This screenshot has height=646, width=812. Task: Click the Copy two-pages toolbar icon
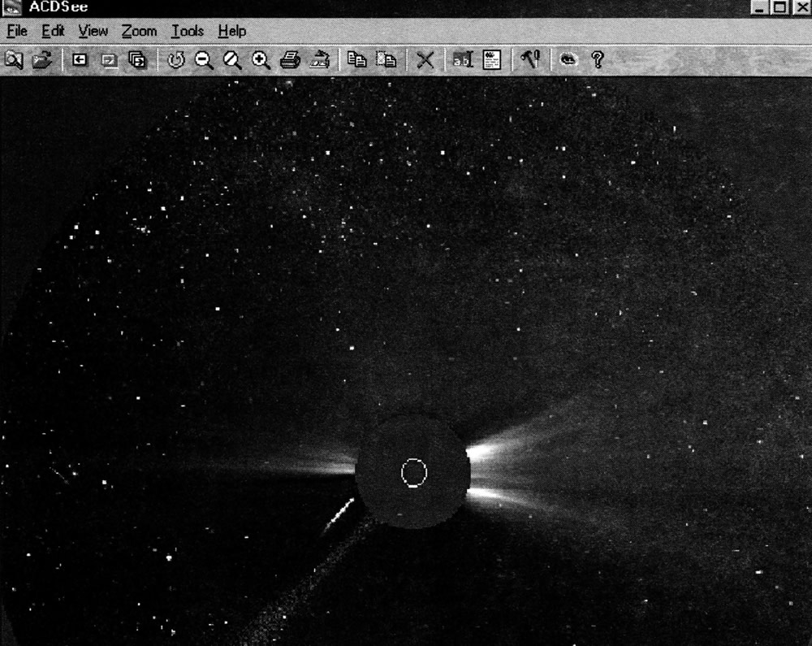tap(356, 59)
